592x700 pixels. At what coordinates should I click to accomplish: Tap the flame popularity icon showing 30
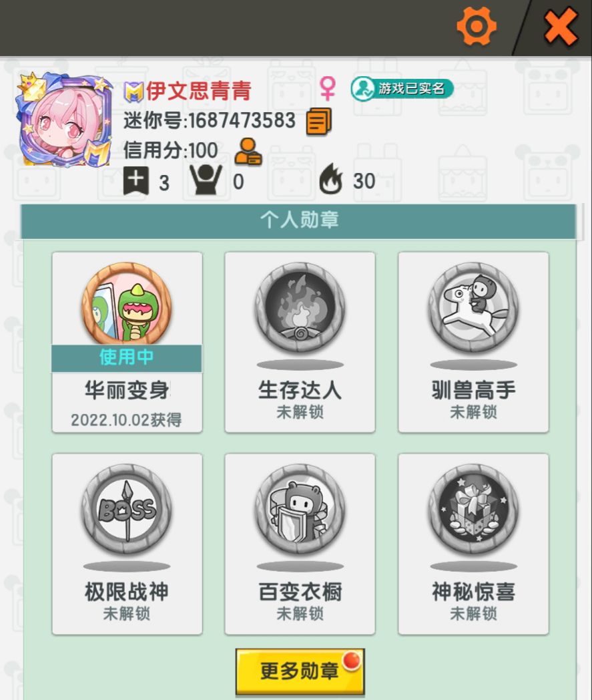coord(330,179)
